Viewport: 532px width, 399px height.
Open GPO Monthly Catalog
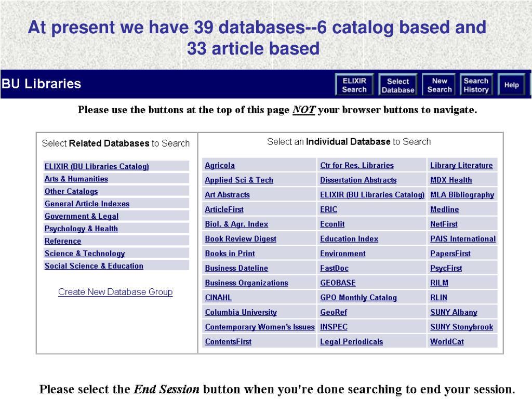coord(358,298)
